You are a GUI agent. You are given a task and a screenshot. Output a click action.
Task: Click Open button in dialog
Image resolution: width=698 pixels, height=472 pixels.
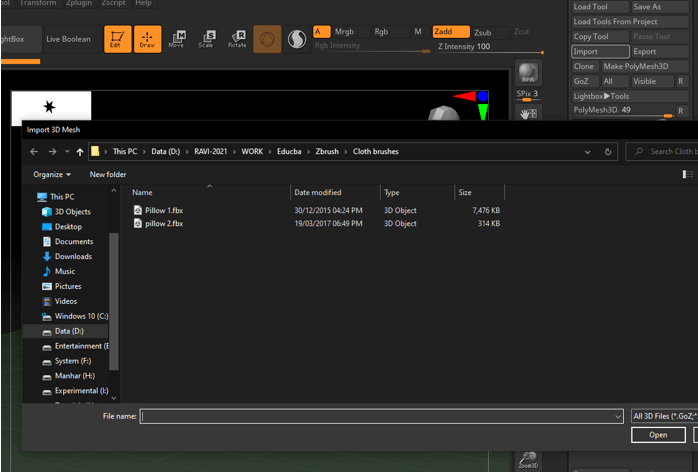tap(658, 435)
